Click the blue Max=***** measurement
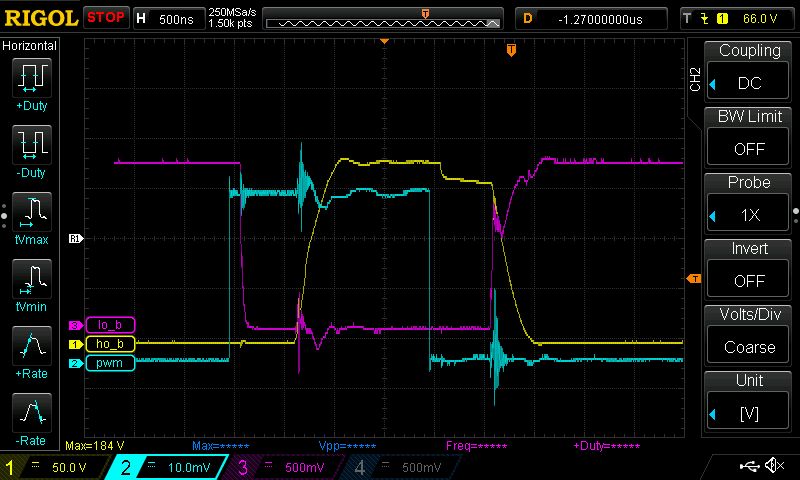The width and height of the screenshot is (800, 480). click(220, 446)
